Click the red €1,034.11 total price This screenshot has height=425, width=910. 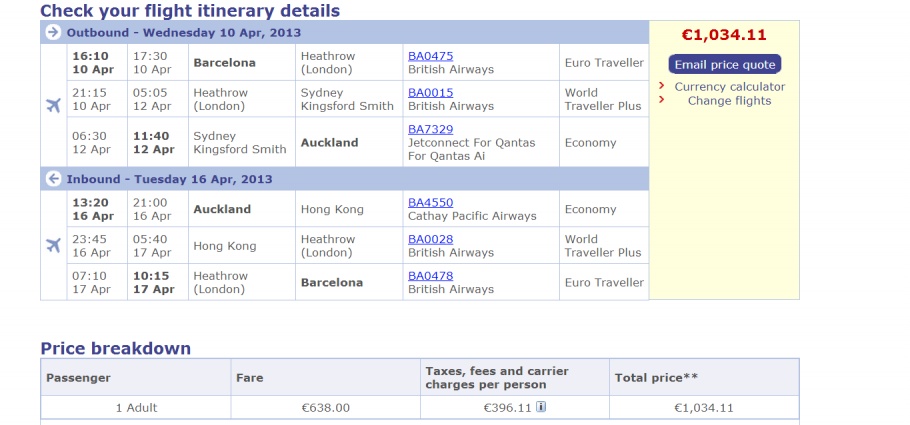coord(724,35)
